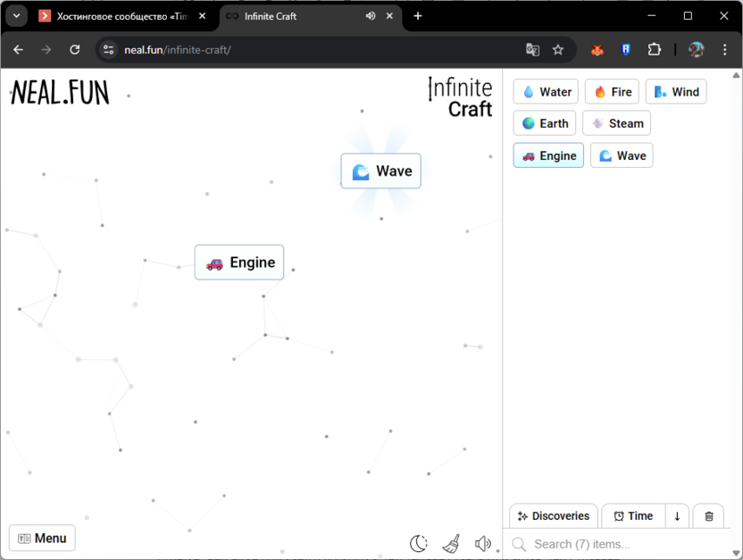
Task: Toggle dark mode with the moon icon
Action: 419,543
